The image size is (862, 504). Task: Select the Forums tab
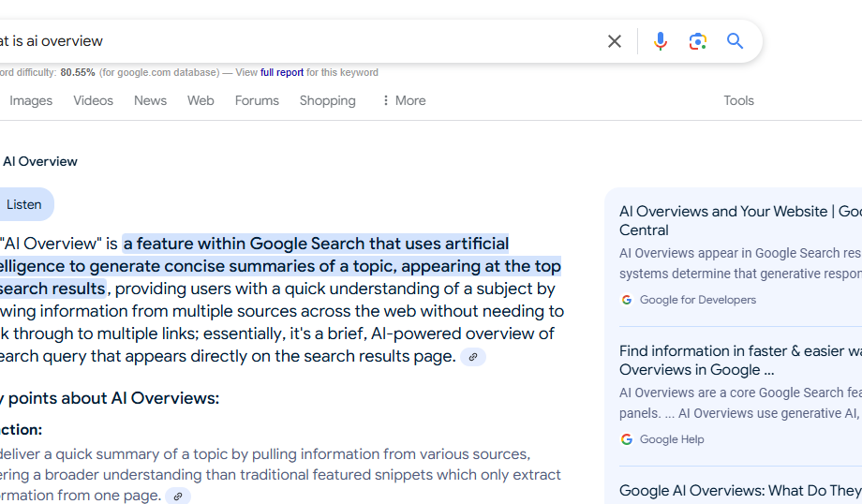[x=257, y=100]
